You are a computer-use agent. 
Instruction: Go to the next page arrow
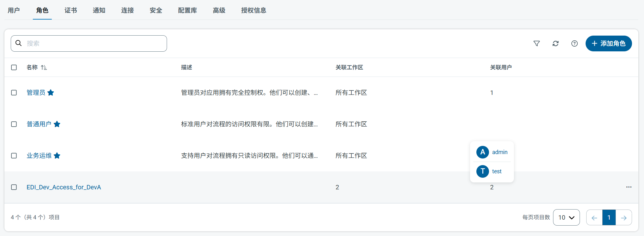point(623,218)
